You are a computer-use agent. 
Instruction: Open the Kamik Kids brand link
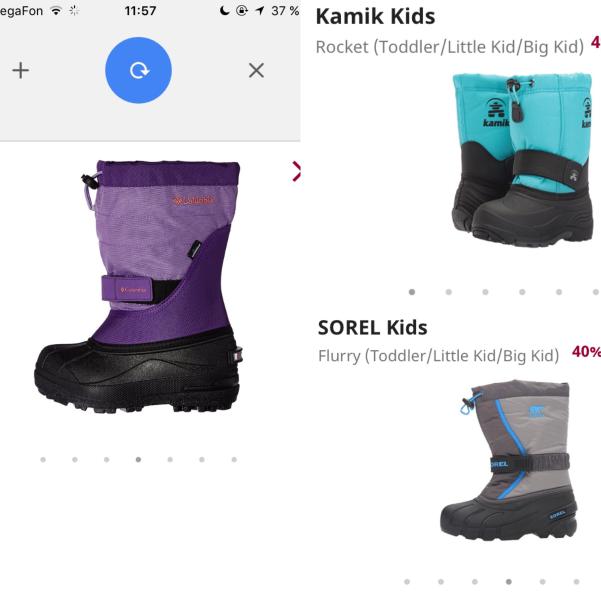coord(375,16)
